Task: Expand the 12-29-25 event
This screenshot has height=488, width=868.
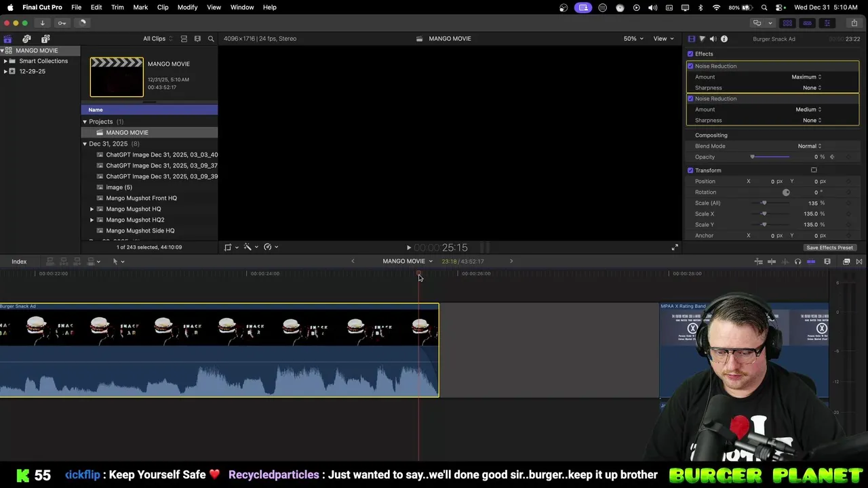Action: coord(5,71)
